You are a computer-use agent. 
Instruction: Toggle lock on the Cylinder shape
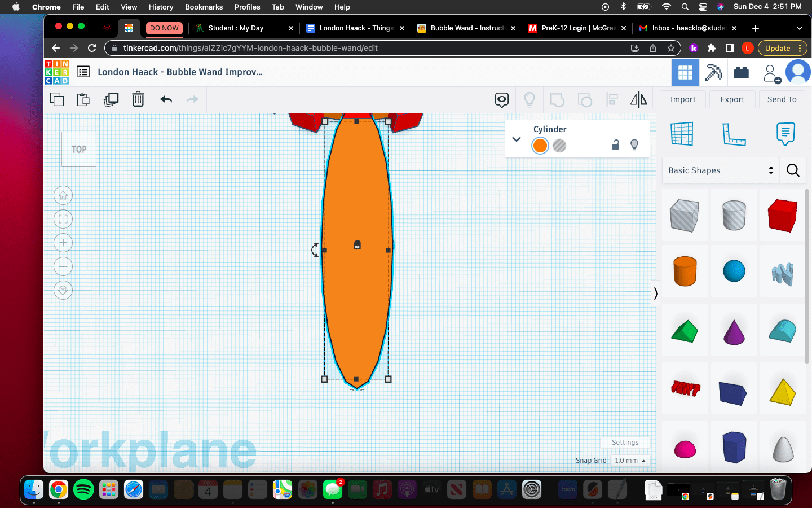coord(616,145)
